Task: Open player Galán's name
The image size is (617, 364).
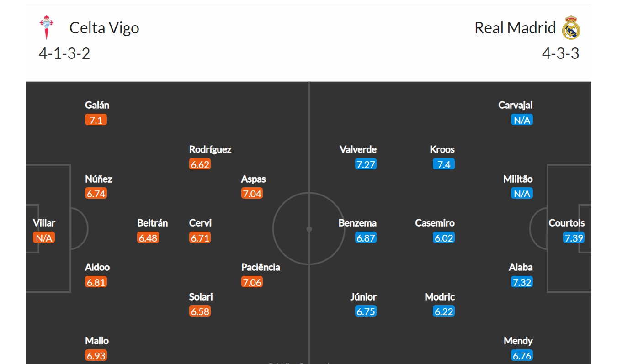Action: click(x=97, y=105)
